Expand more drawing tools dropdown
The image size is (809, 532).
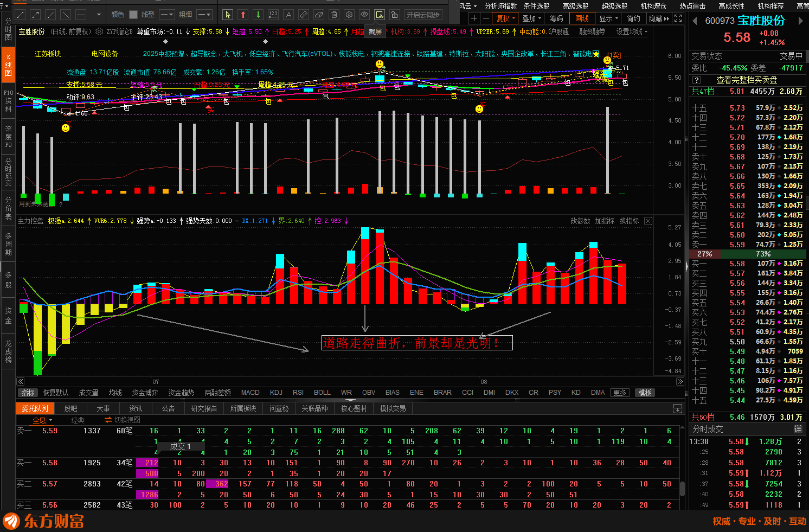tap(98, 15)
